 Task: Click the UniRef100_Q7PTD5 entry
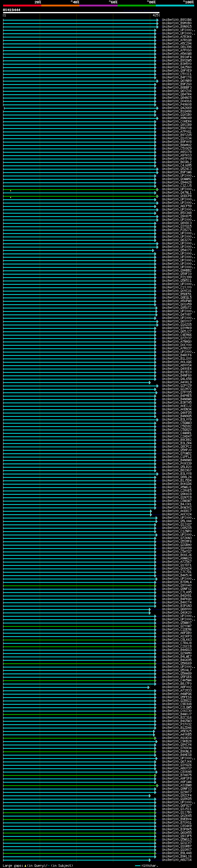[x=177, y=393]
